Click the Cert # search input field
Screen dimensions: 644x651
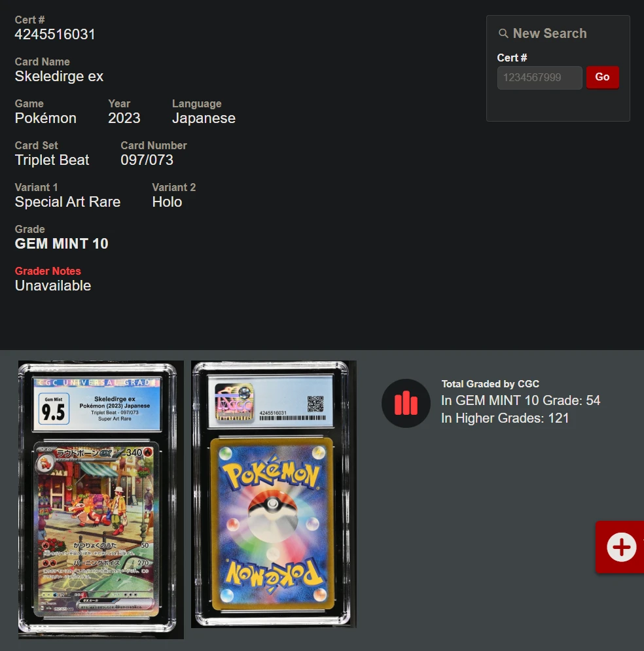[539, 78]
